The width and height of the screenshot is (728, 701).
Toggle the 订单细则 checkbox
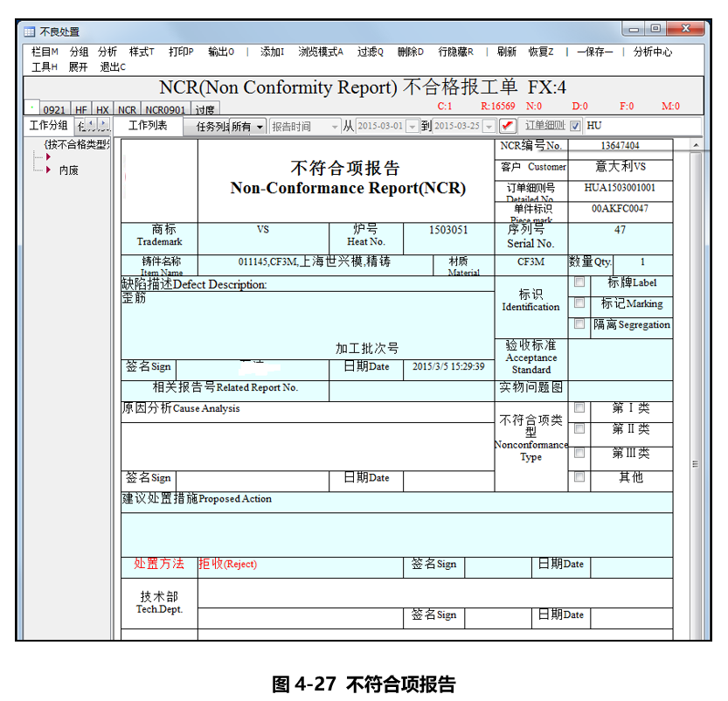coord(575,126)
